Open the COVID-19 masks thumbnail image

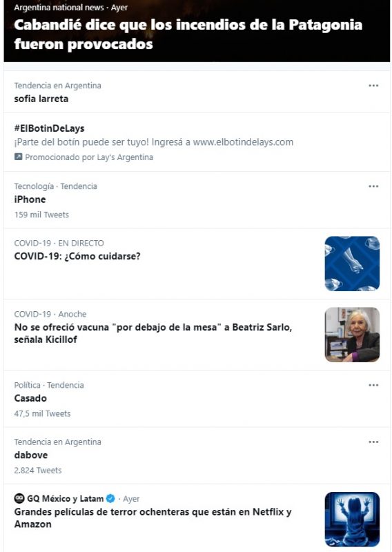pyautogui.click(x=352, y=264)
